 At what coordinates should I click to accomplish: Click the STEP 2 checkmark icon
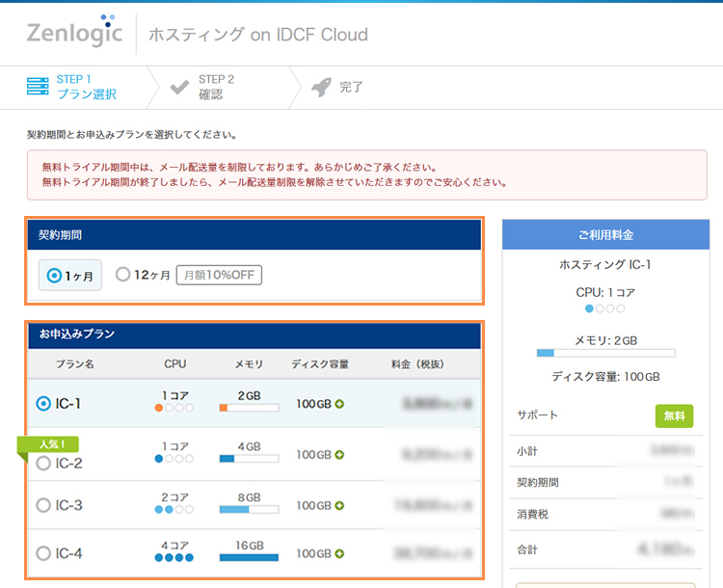[x=179, y=87]
